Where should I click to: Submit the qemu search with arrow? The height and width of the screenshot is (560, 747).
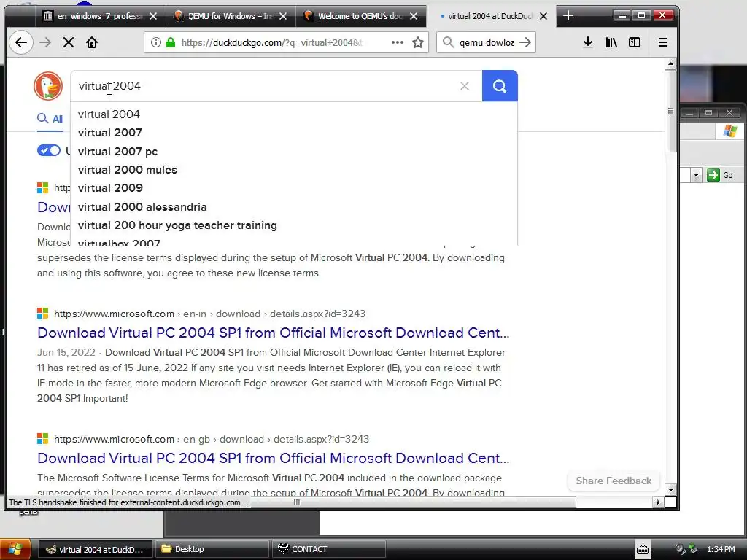tap(525, 42)
